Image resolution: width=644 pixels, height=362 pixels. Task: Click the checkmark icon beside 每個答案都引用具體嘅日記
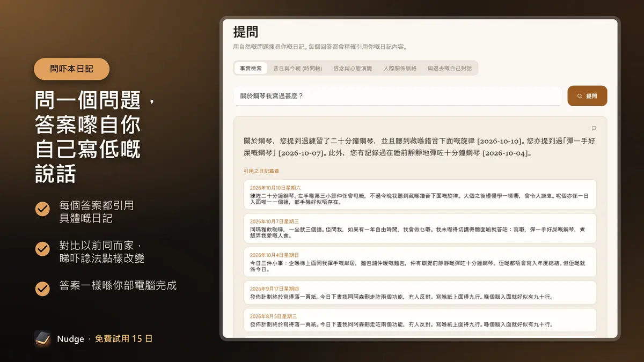42,209
